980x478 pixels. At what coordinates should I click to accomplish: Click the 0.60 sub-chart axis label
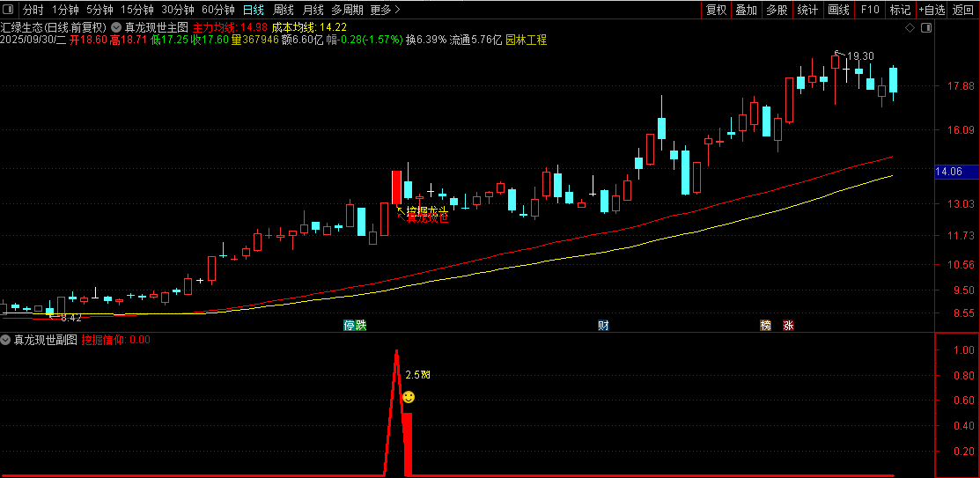965,401
